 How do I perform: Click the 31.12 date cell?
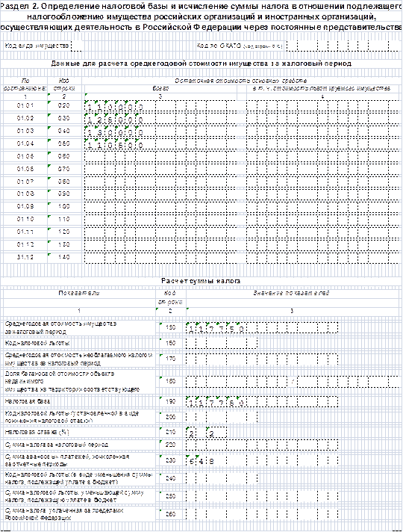25,257
